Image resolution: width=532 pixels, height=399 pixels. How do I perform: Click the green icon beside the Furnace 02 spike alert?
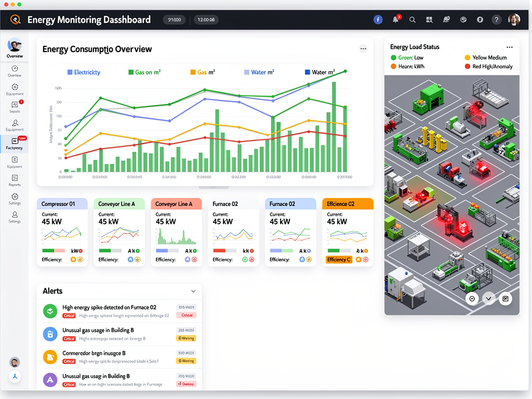tap(50, 311)
